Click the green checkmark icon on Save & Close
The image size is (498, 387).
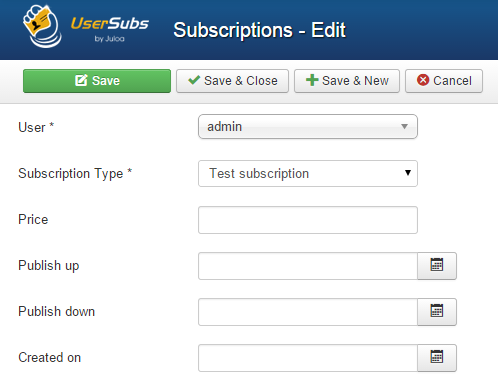pyautogui.click(x=194, y=80)
